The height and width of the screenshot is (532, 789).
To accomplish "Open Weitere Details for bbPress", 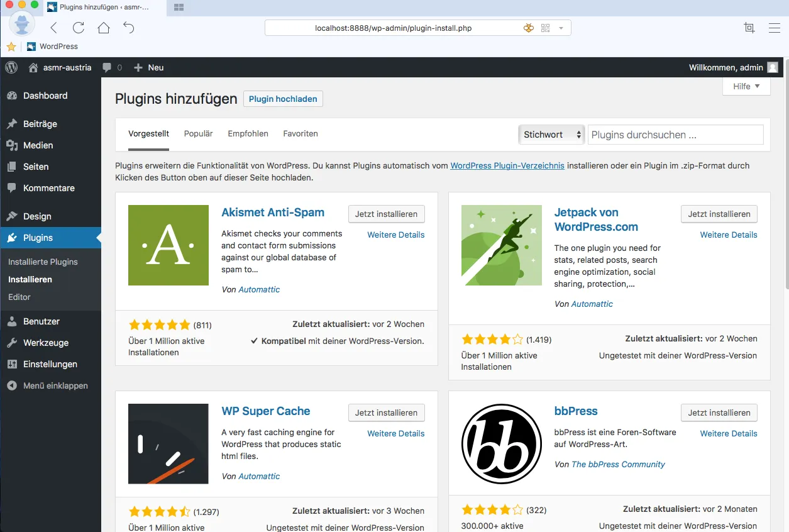I will click(x=729, y=433).
